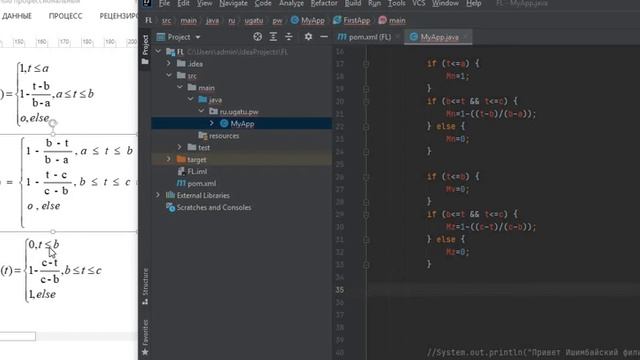Switch to the MyApp.java editor tab
The height and width of the screenshot is (360, 640).
point(438,37)
